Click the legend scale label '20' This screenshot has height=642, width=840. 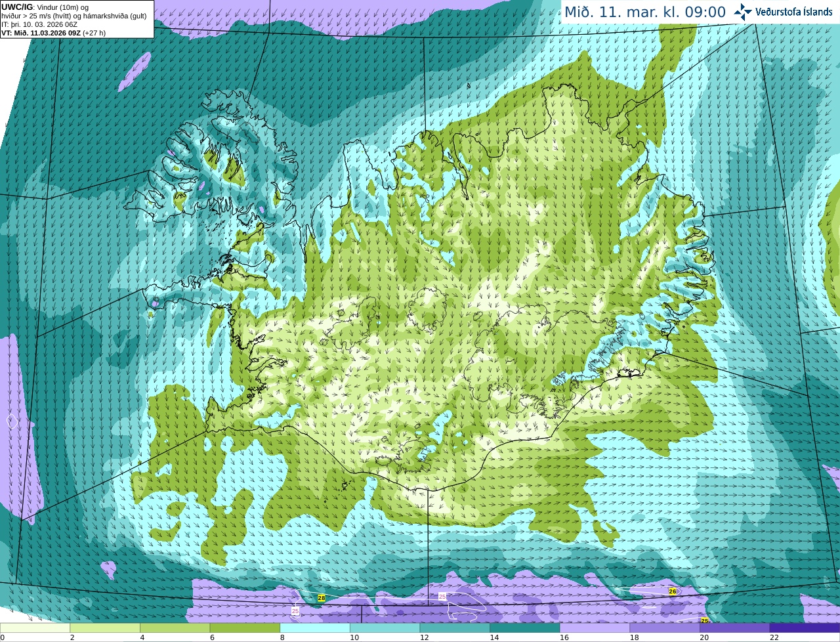click(704, 637)
